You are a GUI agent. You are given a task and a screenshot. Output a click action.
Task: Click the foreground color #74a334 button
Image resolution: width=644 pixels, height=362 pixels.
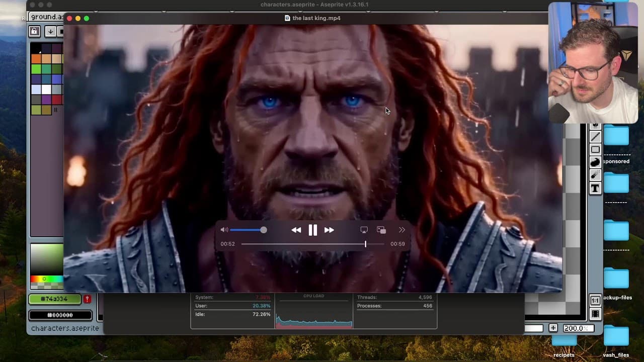[x=54, y=299]
